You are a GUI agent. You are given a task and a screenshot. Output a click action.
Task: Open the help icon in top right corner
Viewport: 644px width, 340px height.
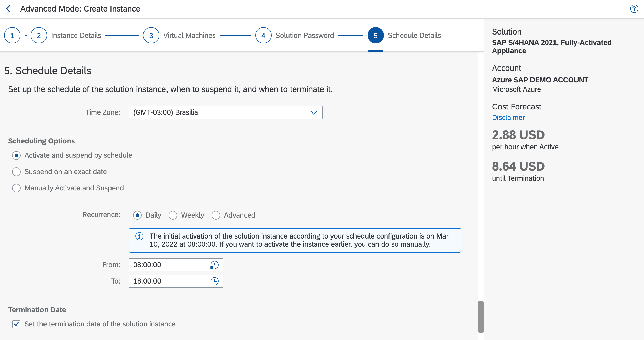[634, 8]
